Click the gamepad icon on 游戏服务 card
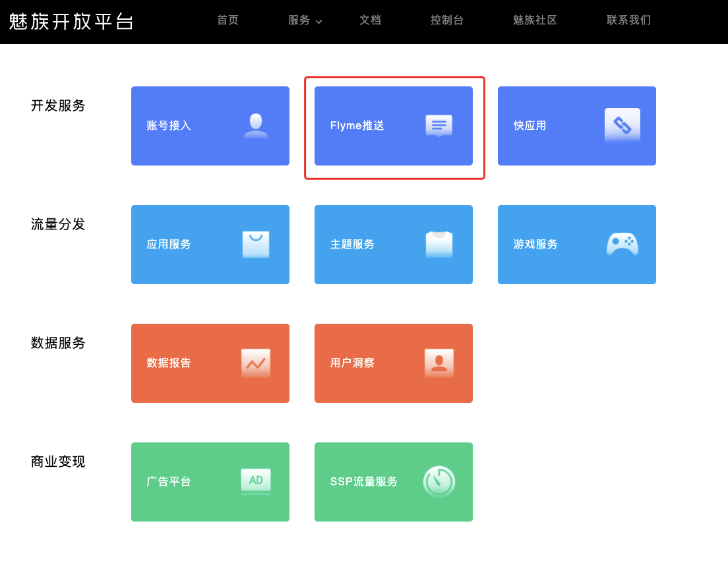 coord(622,244)
